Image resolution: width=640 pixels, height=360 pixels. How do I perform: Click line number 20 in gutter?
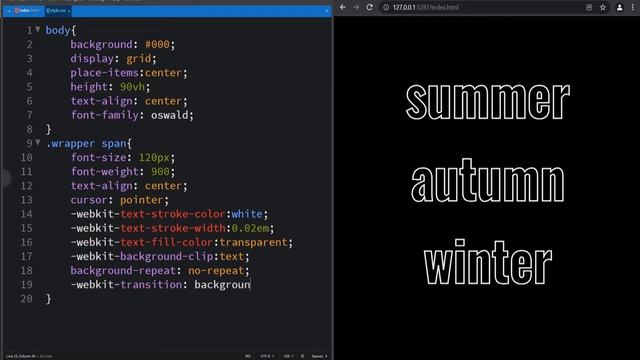point(26,299)
